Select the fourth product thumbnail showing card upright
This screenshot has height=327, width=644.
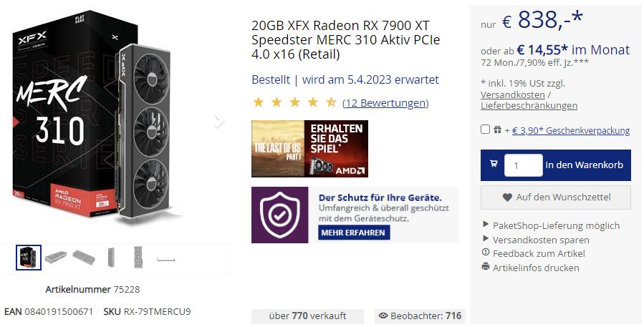click(110, 258)
